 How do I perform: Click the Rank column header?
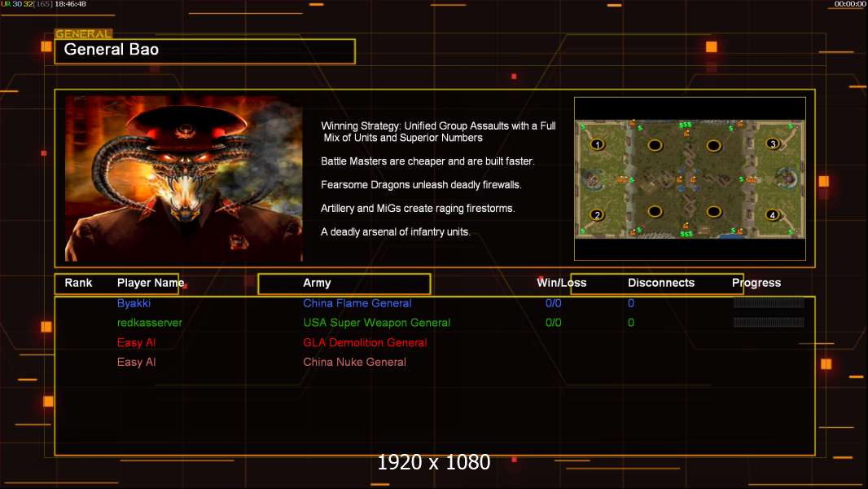[78, 283]
